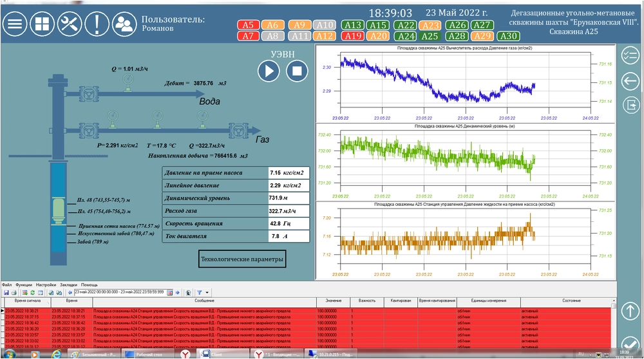Image resolution: width=644 pixels, height=359 pixels.
Task: Click the back arrow on right sidebar
Action: (x=630, y=81)
